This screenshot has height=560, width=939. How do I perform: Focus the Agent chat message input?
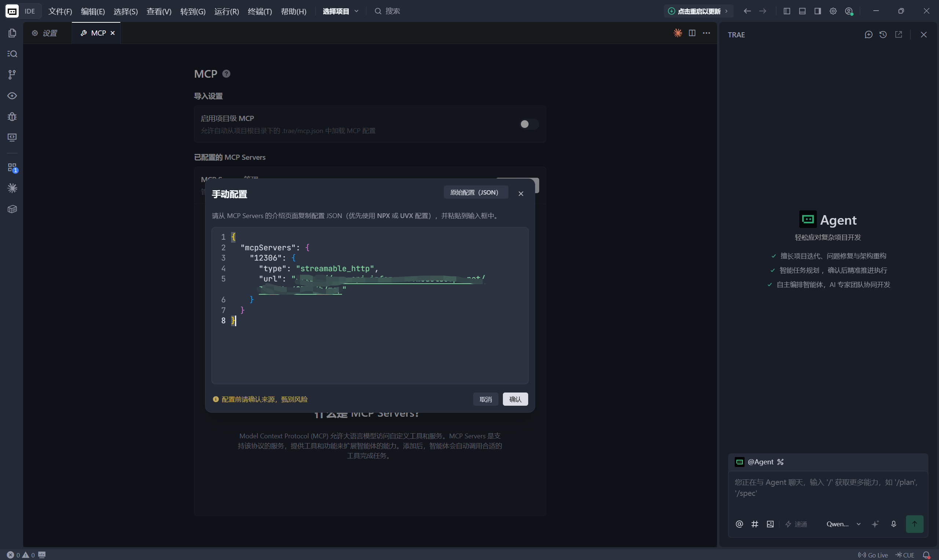(x=827, y=488)
